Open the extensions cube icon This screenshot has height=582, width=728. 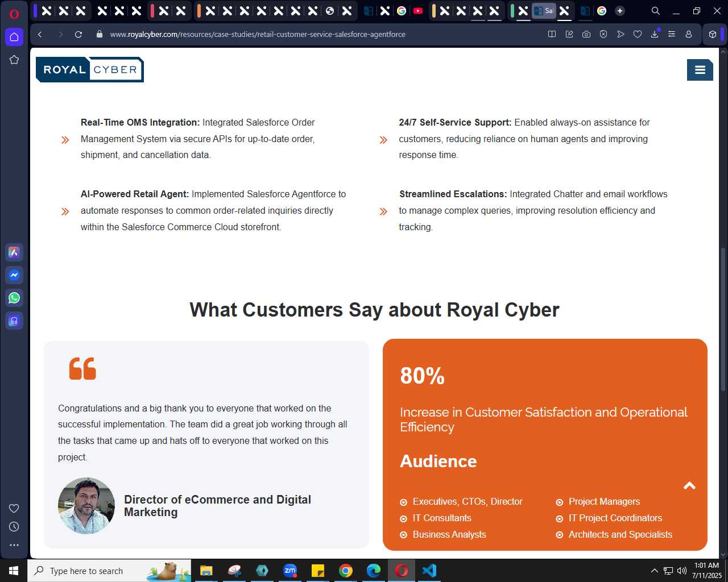pyautogui.click(x=713, y=34)
